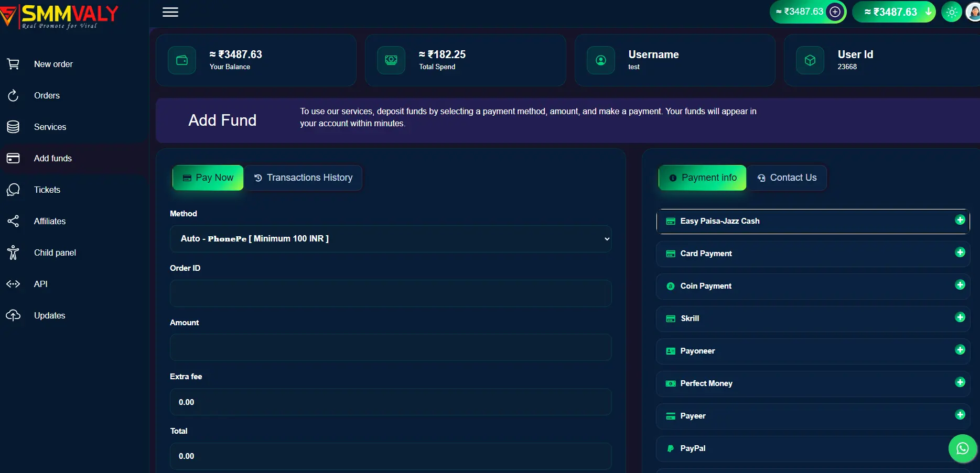Expand the Perfect Money accordion
Image resolution: width=980 pixels, height=473 pixels.
click(813, 383)
